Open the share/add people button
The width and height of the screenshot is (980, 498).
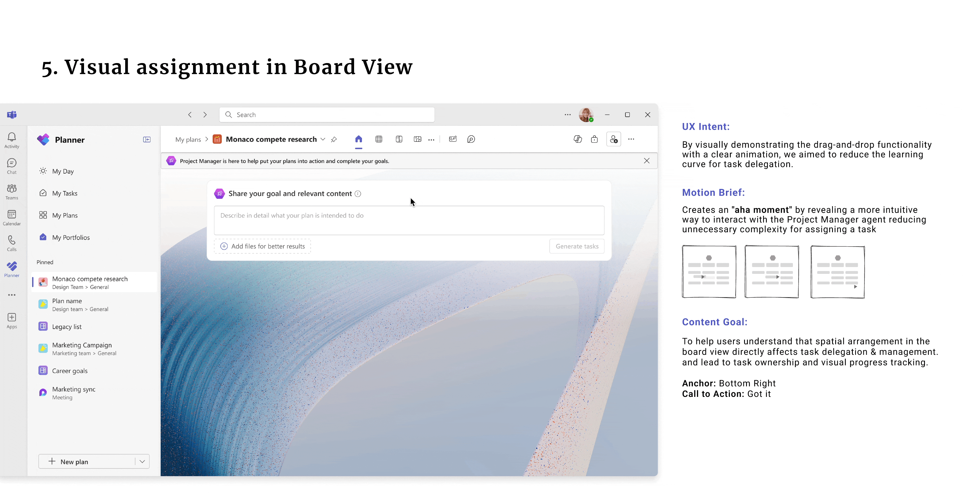[x=614, y=139]
